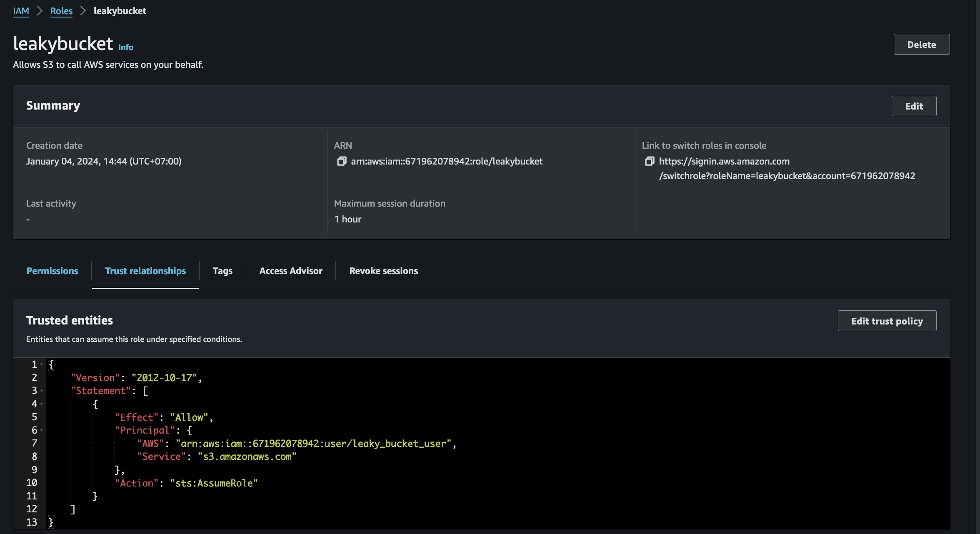Collapse the Statement array fold arrow on line 3

click(x=42, y=391)
